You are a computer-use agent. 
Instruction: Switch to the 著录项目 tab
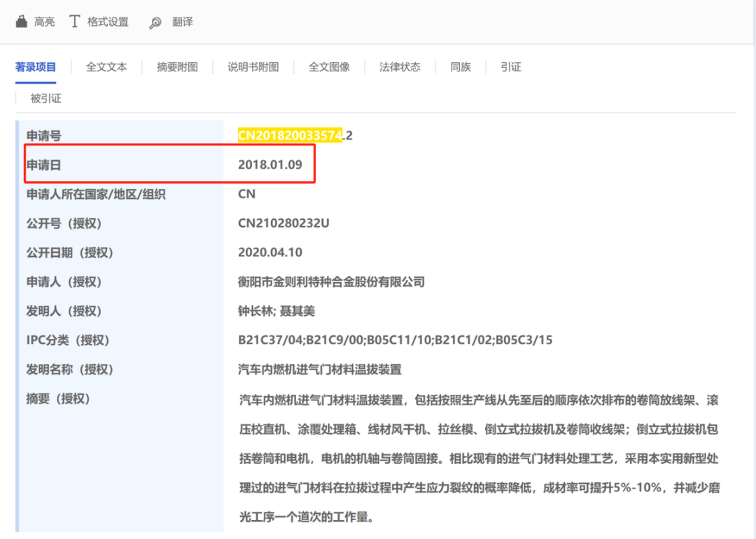(x=36, y=67)
